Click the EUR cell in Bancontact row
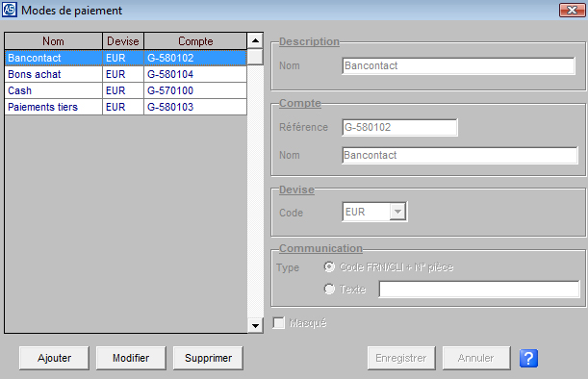This screenshot has height=379, width=588. pyautogui.click(x=123, y=58)
